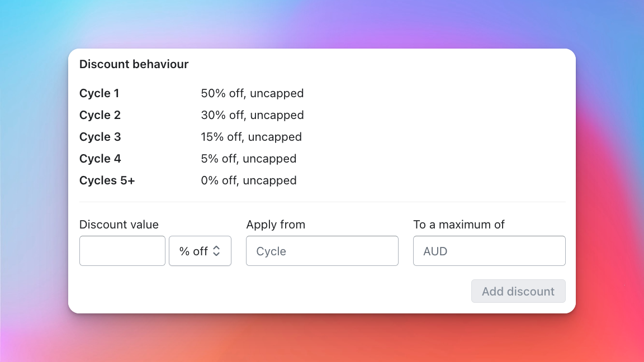The image size is (644, 362).
Task: Click the "Apply from" field label
Action: (276, 225)
